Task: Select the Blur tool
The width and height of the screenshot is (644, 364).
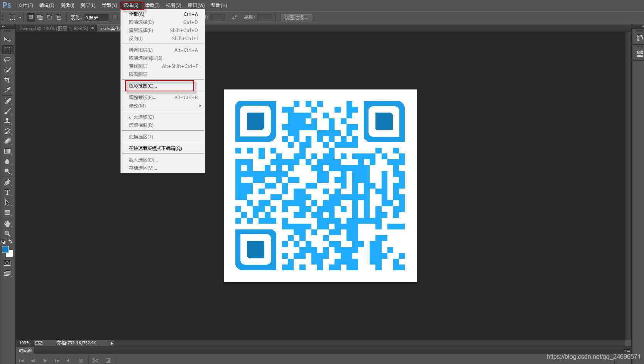Action: tap(7, 161)
